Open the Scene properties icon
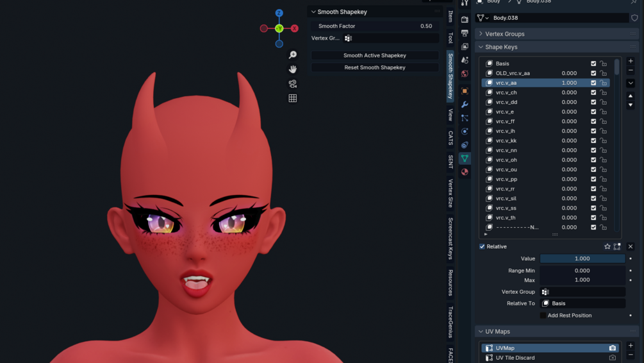This screenshot has width=644, height=363. pyautogui.click(x=465, y=60)
